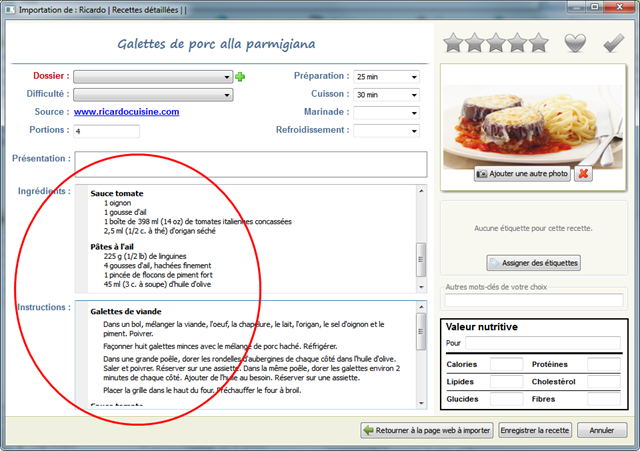Screen dimensions: 640x451
Task: Open the www.ricardocuisine.com source link
Action: click(126, 112)
